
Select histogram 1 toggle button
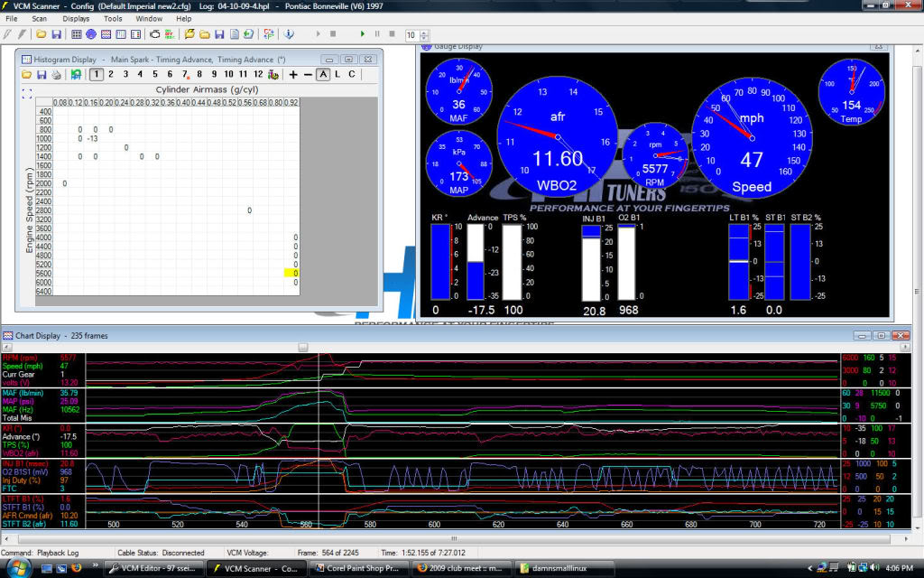click(96, 74)
